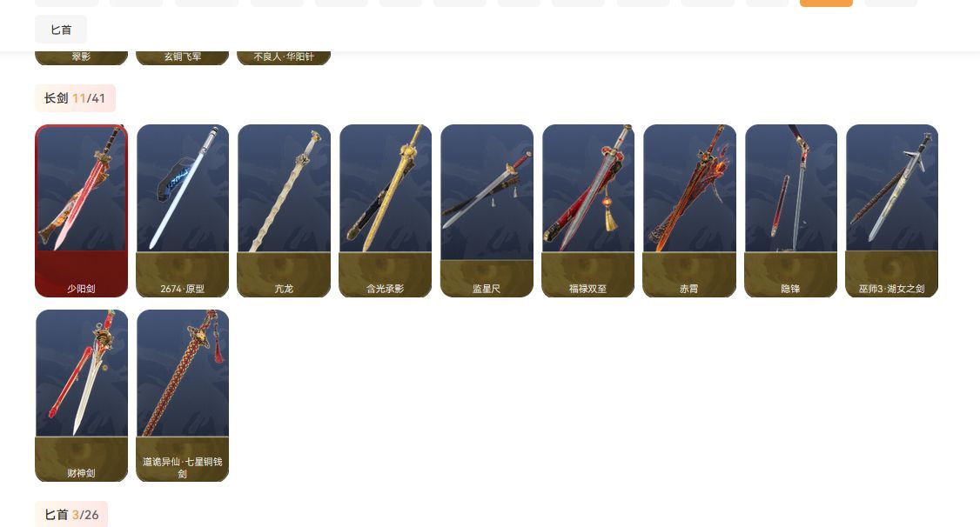Screen dimensions: 980x527
Task: Choose the 隐锋 sword card
Action: click(x=790, y=210)
